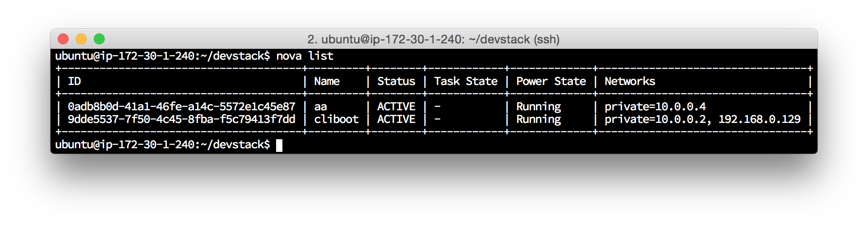Close the terminal window with the red button

tap(63, 39)
